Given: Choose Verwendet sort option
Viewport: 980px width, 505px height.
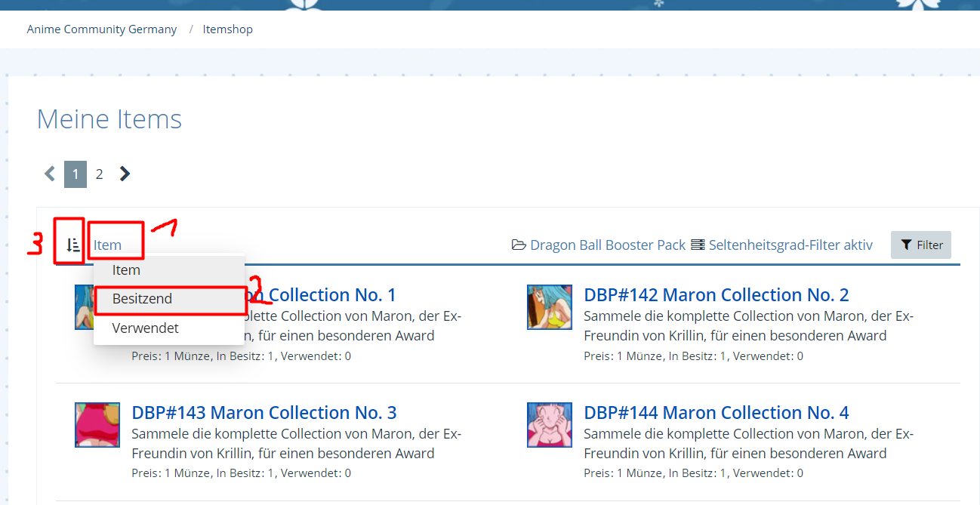Looking at the screenshot, I should click(x=146, y=328).
